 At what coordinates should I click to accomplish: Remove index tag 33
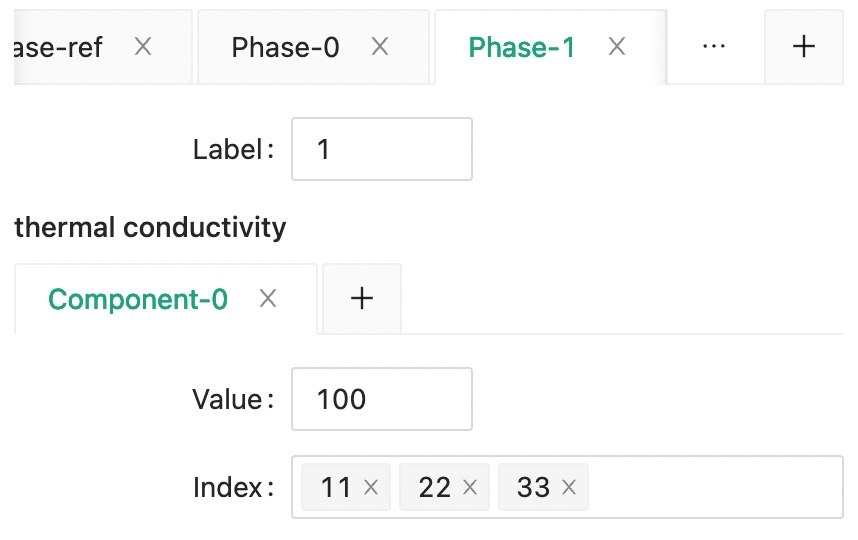[569, 488]
